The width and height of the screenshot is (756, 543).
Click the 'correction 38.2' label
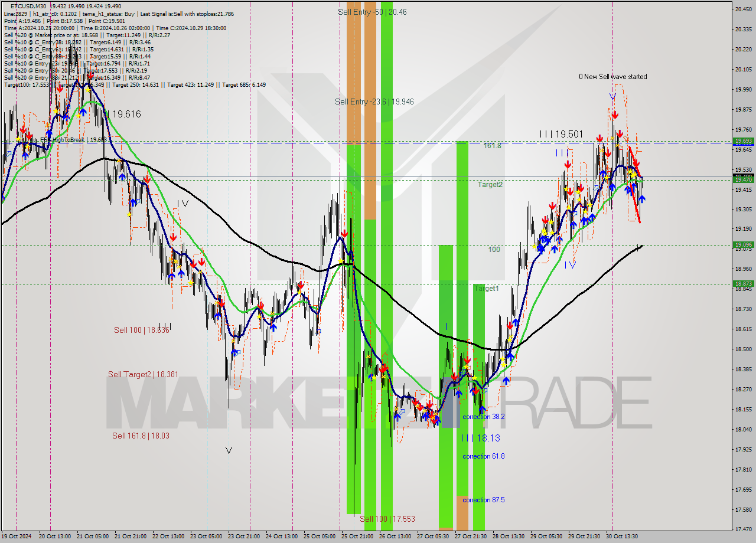[483, 417]
